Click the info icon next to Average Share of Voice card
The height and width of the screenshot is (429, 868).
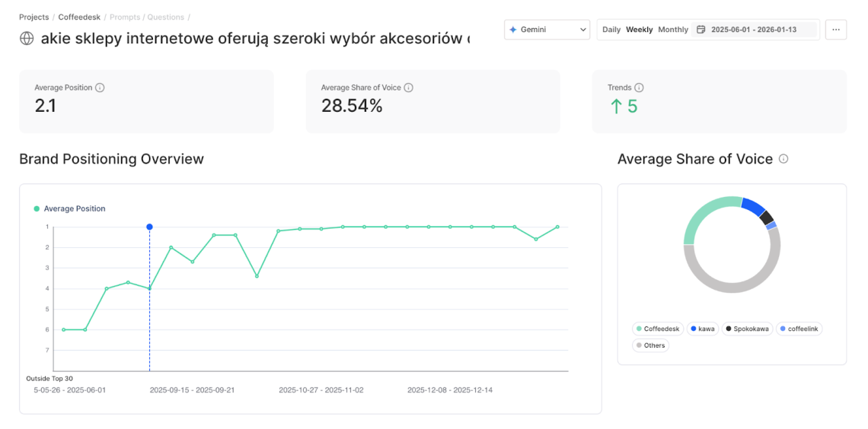[x=408, y=87]
